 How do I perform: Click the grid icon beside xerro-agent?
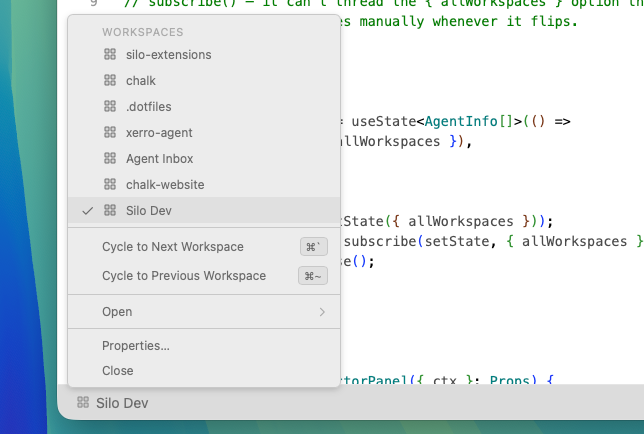coord(110,132)
